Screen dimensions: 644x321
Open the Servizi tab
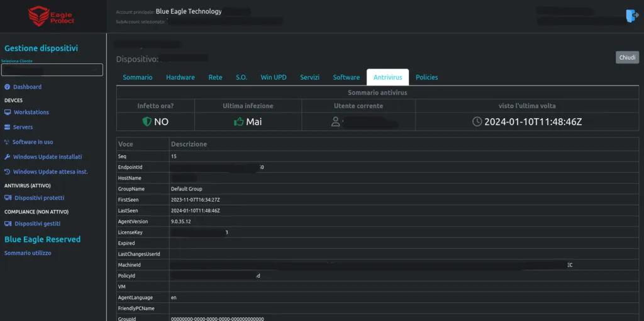click(309, 77)
